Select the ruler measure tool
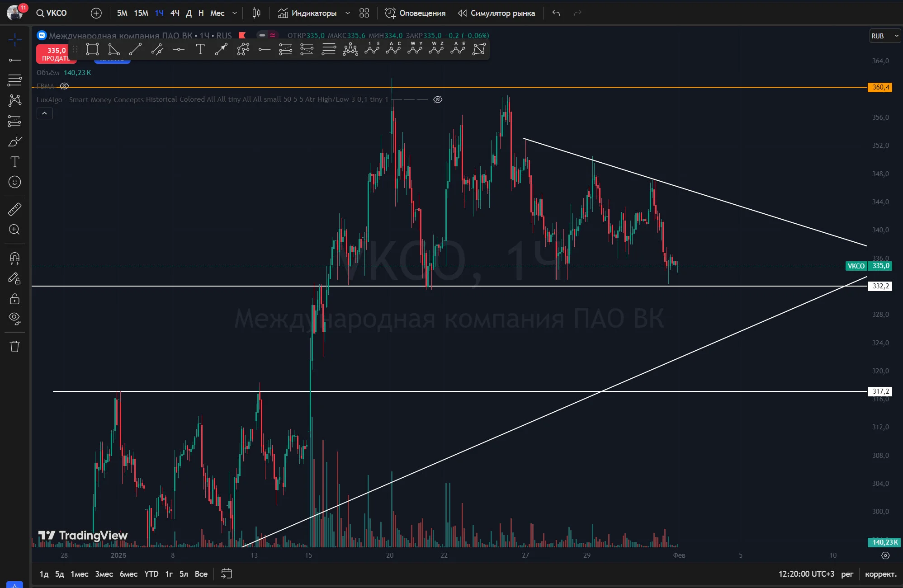The width and height of the screenshot is (903, 588). point(15,209)
